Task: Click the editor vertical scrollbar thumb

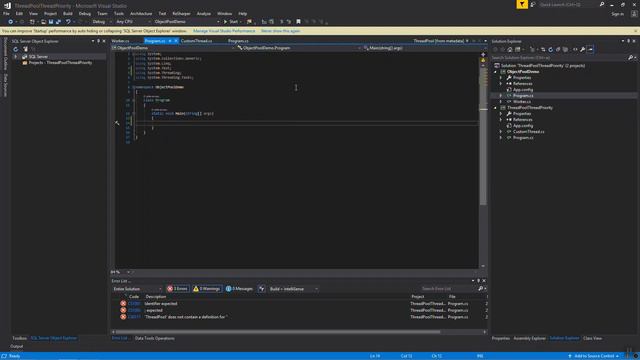Action: (x=483, y=137)
